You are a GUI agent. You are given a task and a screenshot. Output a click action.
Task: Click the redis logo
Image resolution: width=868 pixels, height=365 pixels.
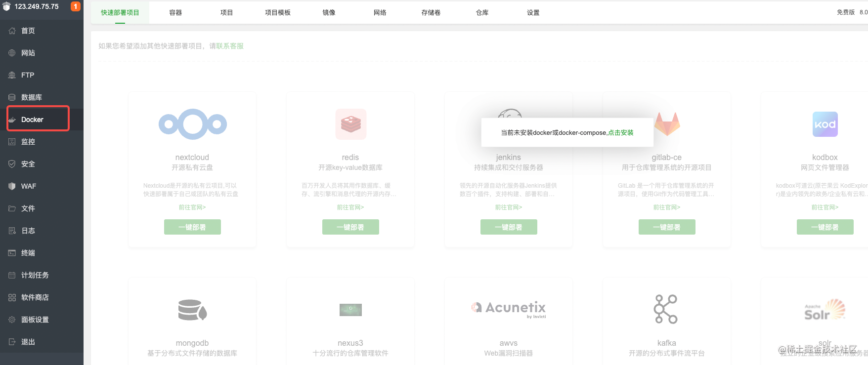[x=350, y=124]
